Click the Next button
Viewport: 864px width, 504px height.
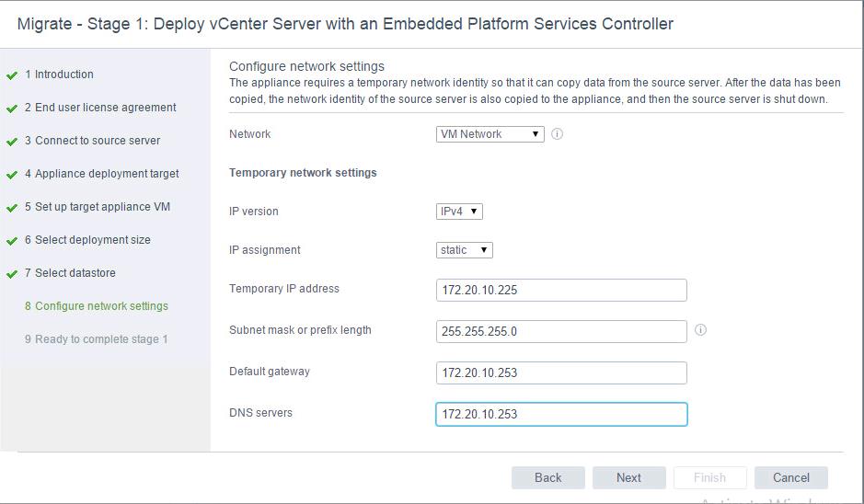click(628, 477)
